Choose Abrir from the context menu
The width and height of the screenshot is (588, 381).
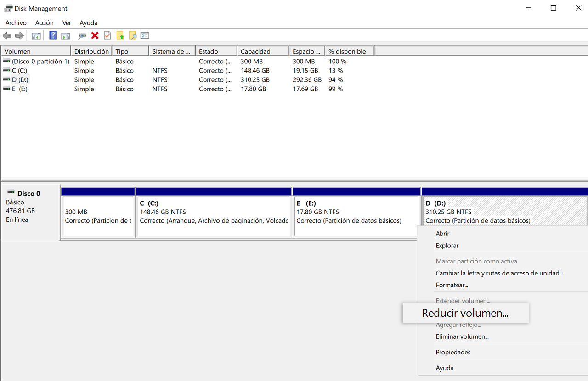(x=443, y=234)
